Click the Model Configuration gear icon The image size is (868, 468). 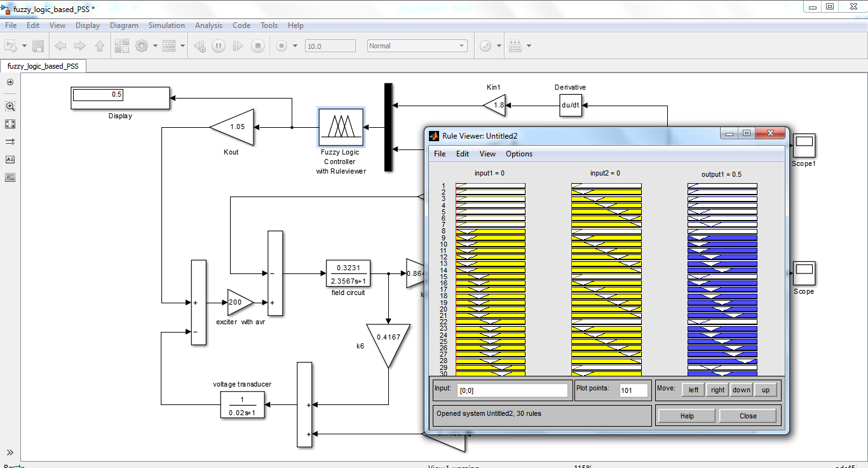(141, 46)
